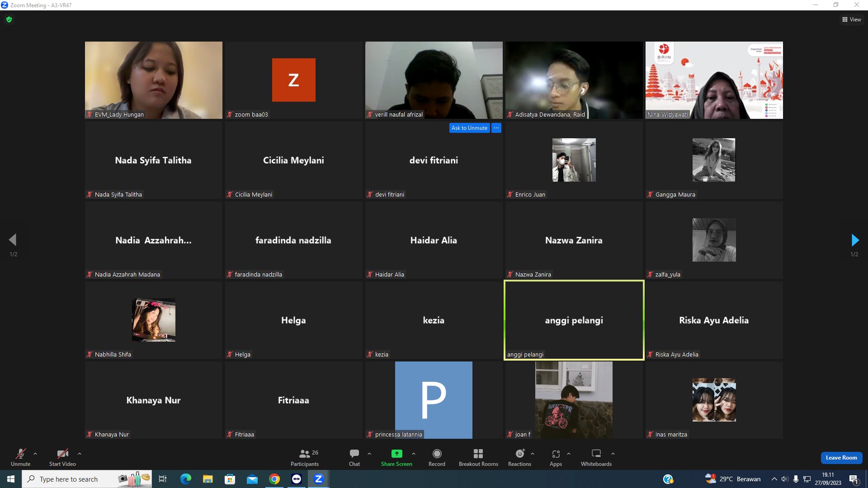Select the Nada Syifa Talitha tile name
This screenshot has height=488, width=868.
[153, 160]
